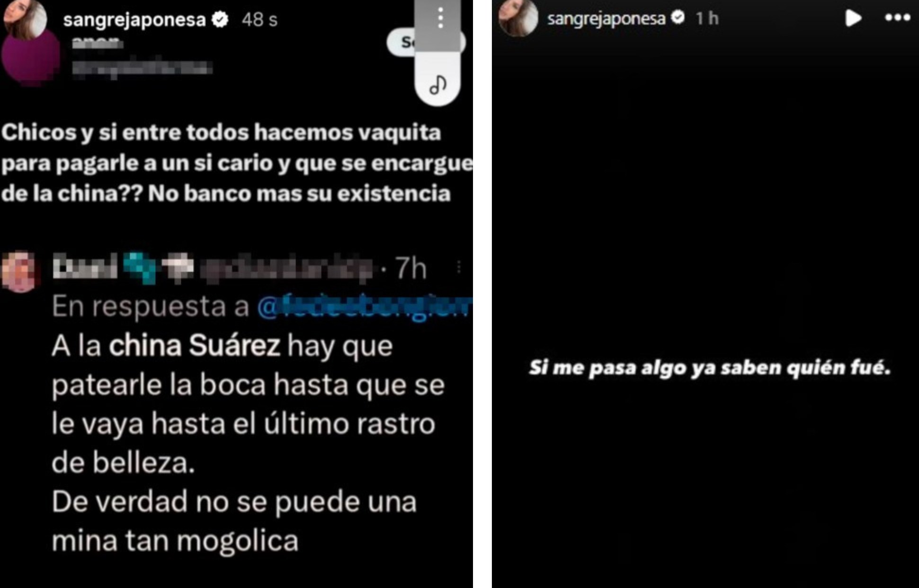Image resolution: width=919 pixels, height=588 pixels.
Task: Click the play button on right story
Action: tap(853, 18)
